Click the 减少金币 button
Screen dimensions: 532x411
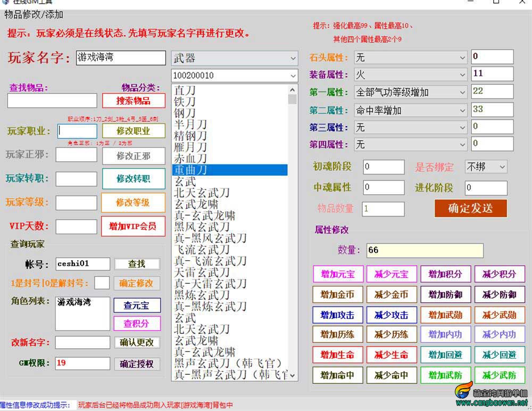[x=392, y=294]
